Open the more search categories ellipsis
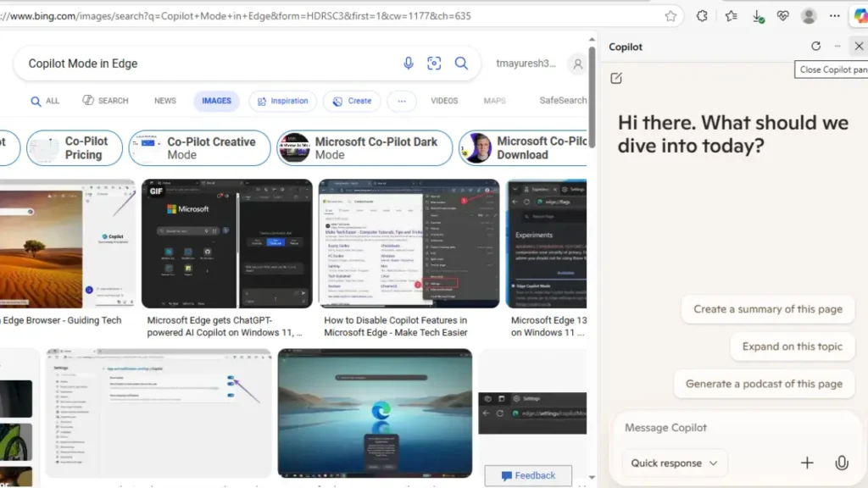 [x=402, y=102]
